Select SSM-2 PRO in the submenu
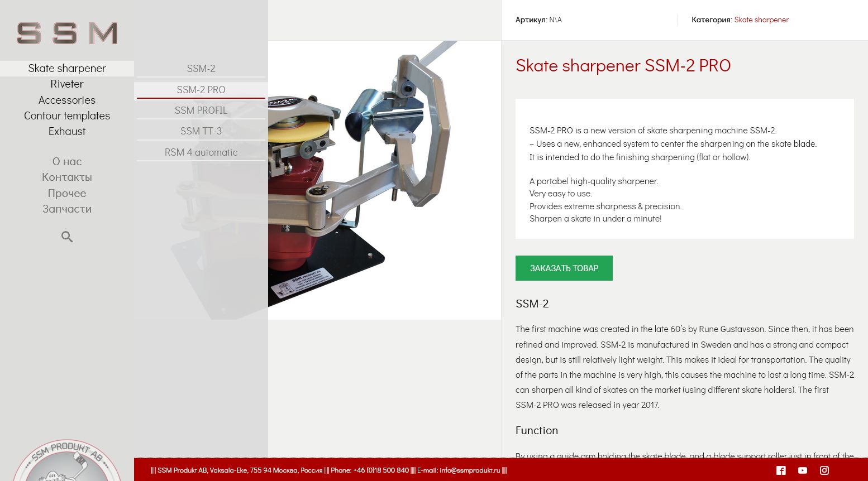The height and width of the screenshot is (481, 868). pyautogui.click(x=201, y=90)
